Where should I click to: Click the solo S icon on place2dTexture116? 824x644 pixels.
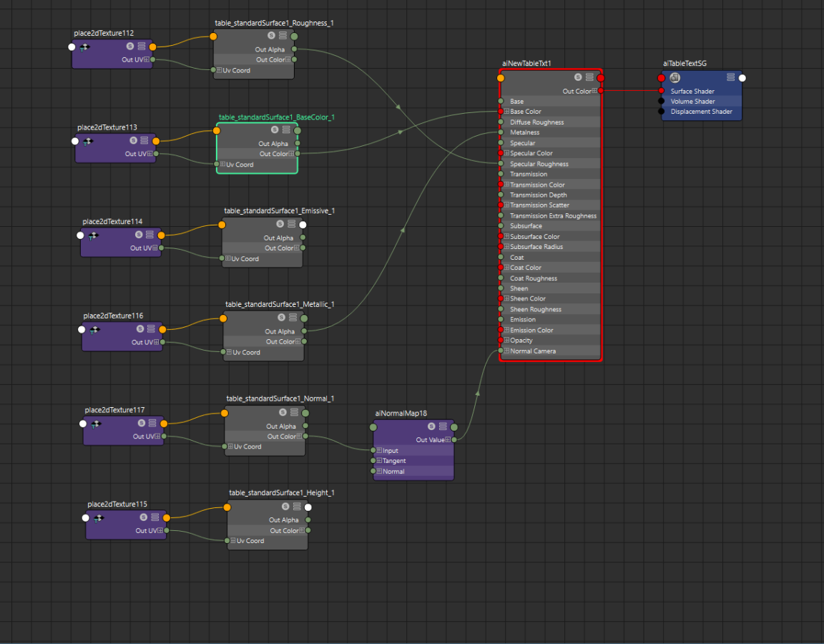(x=139, y=328)
